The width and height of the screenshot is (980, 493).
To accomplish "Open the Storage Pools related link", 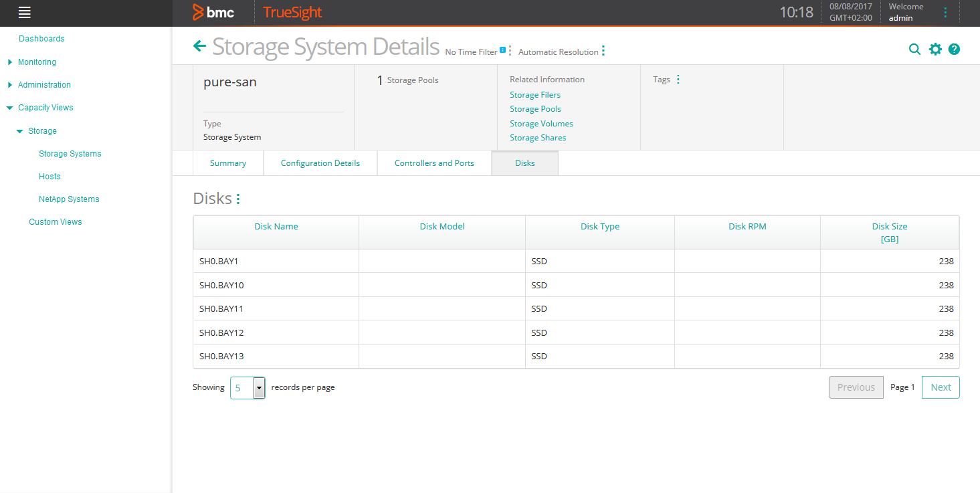I will pos(535,109).
